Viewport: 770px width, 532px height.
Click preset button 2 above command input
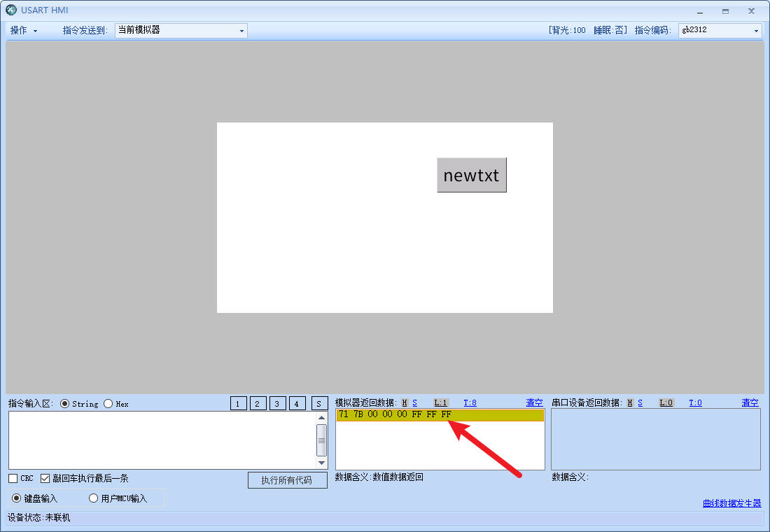tap(258, 403)
